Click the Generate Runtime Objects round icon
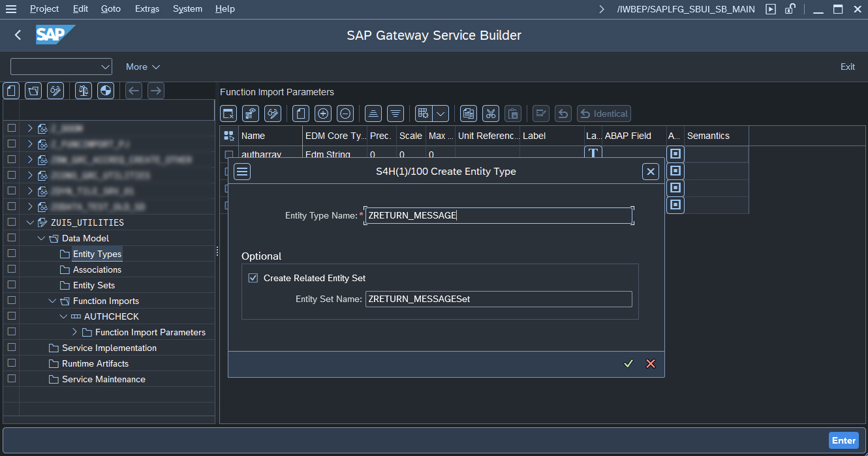 coord(106,91)
